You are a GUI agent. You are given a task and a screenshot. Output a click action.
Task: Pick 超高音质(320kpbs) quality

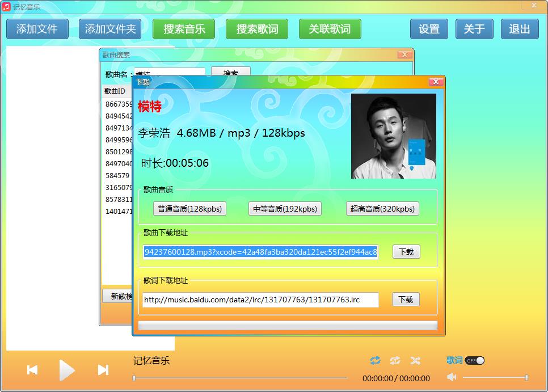(382, 209)
